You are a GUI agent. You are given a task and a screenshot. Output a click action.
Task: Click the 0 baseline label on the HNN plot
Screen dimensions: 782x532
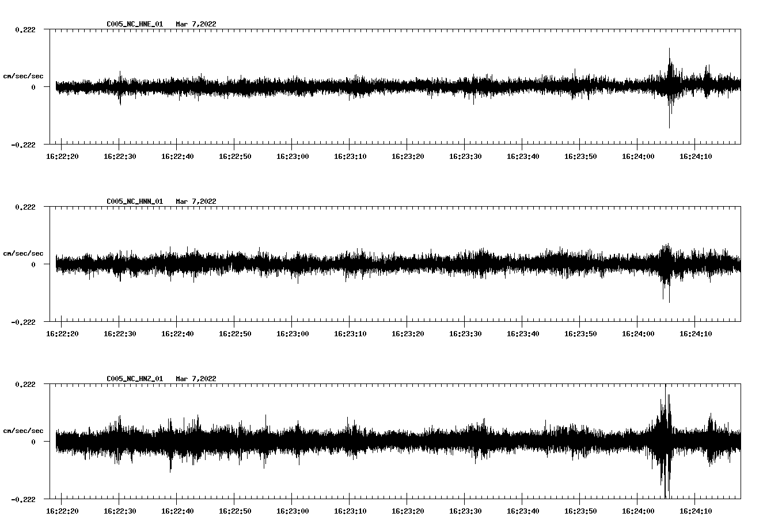33,264
